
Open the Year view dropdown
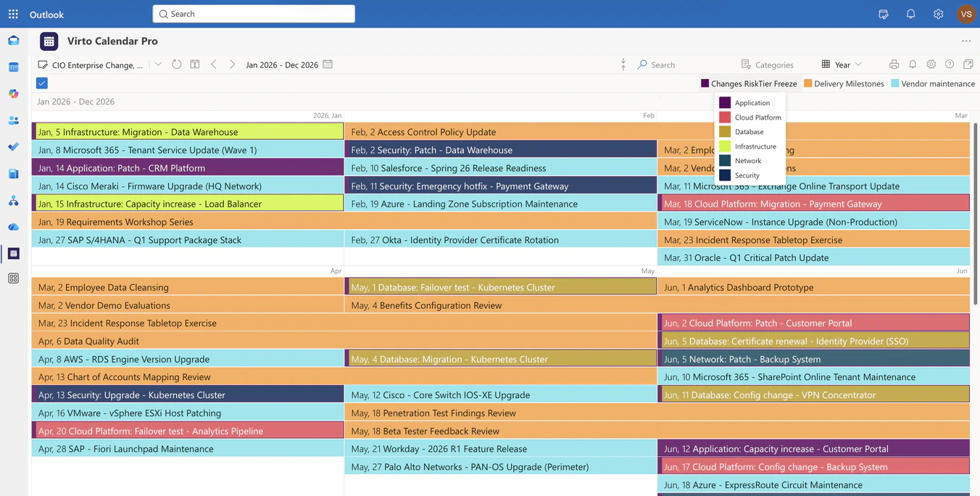[x=842, y=65]
